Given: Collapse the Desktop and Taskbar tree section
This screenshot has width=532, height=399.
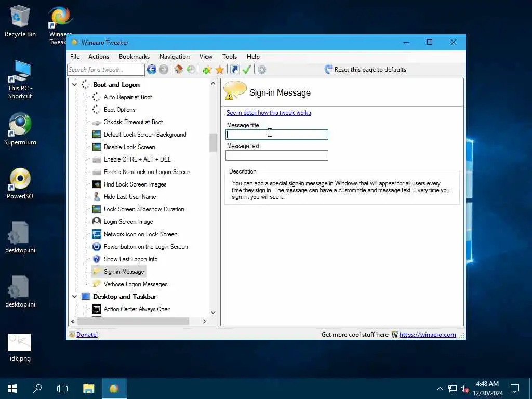Looking at the screenshot, I should point(74,297).
